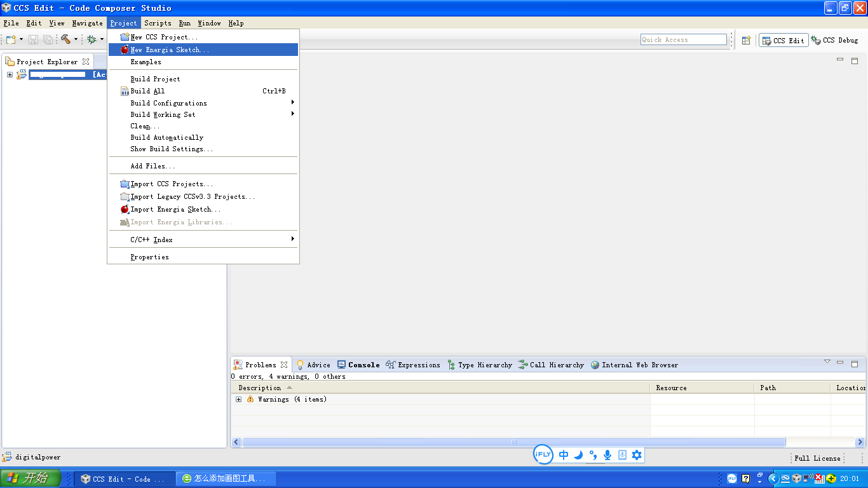Open the Internal Web Browser tab
Image resolution: width=868 pixels, height=488 pixels.
click(634, 365)
